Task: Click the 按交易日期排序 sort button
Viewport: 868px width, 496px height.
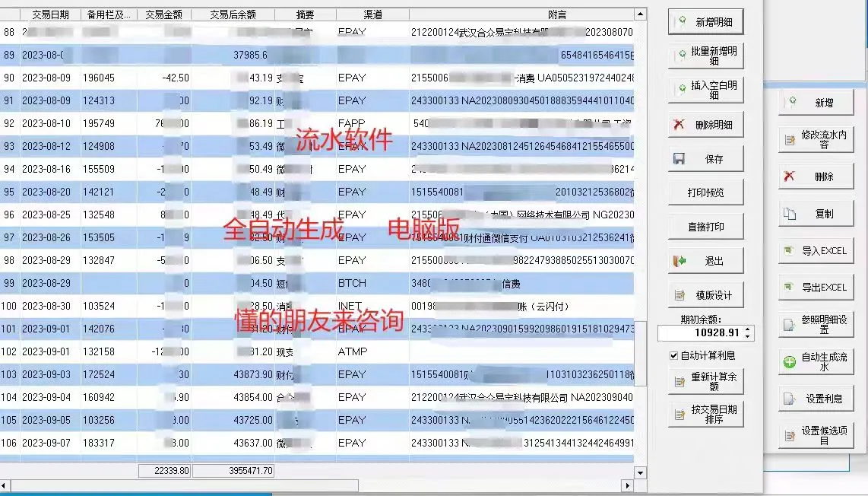Action: point(705,415)
